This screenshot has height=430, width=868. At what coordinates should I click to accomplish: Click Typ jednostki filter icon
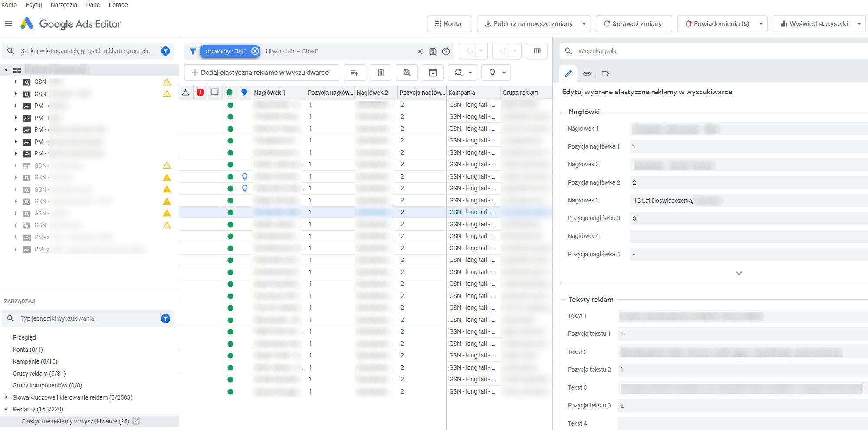[x=165, y=318]
